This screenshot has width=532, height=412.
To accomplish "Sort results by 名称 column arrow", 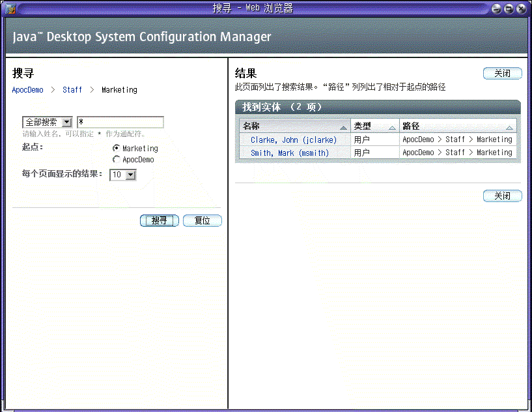I will point(343,128).
